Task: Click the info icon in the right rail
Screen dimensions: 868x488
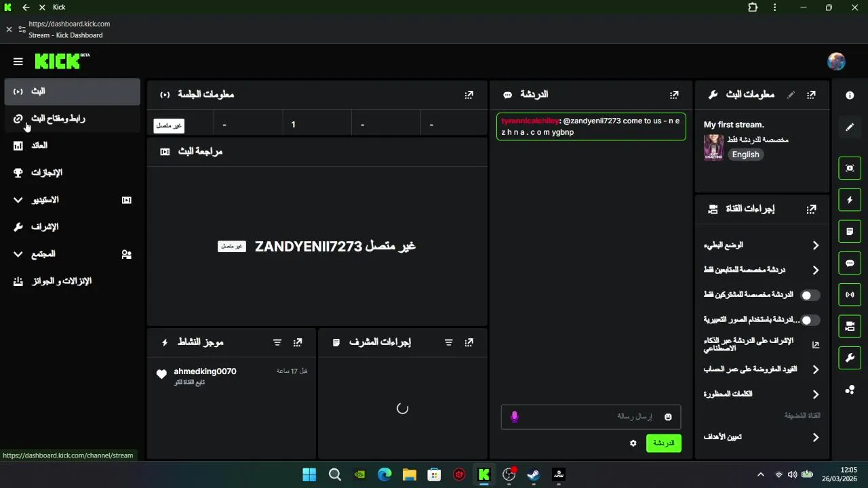Action: coord(850,96)
